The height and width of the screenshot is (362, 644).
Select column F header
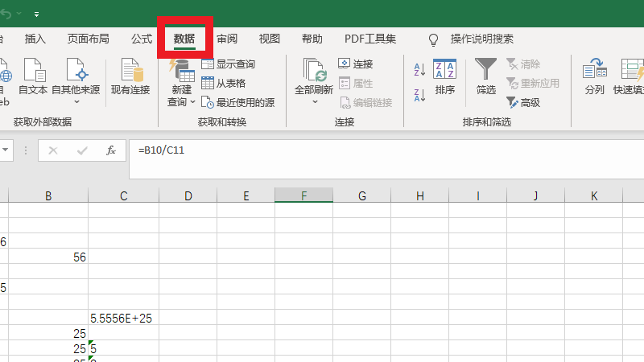coord(303,195)
